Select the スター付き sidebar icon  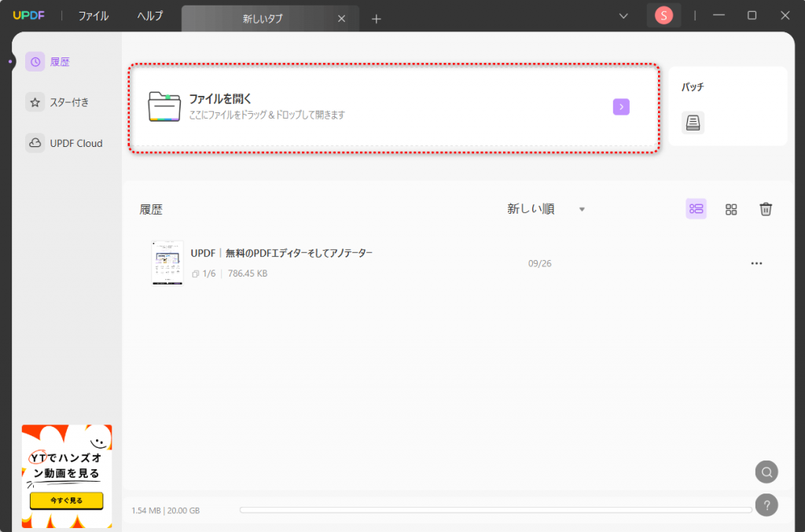pos(35,102)
